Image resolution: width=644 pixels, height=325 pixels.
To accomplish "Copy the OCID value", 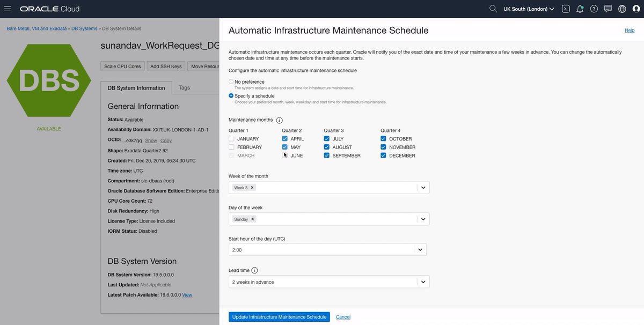I will (166, 141).
